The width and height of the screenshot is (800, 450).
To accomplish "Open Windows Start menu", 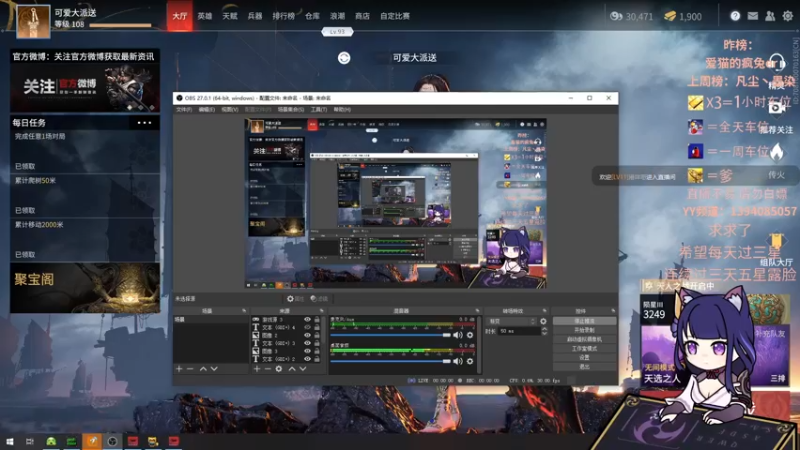I will click(x=9, y=441).
